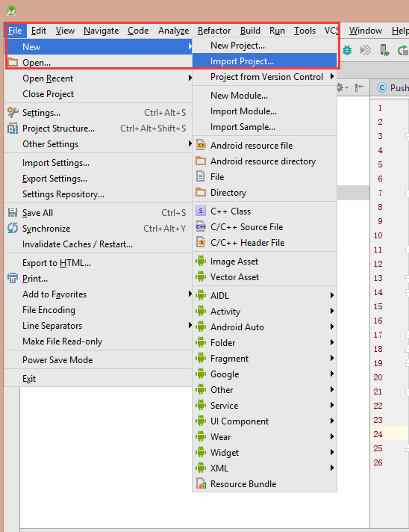
Task: Open Settings Repository entry
Action: pos(99,194)
